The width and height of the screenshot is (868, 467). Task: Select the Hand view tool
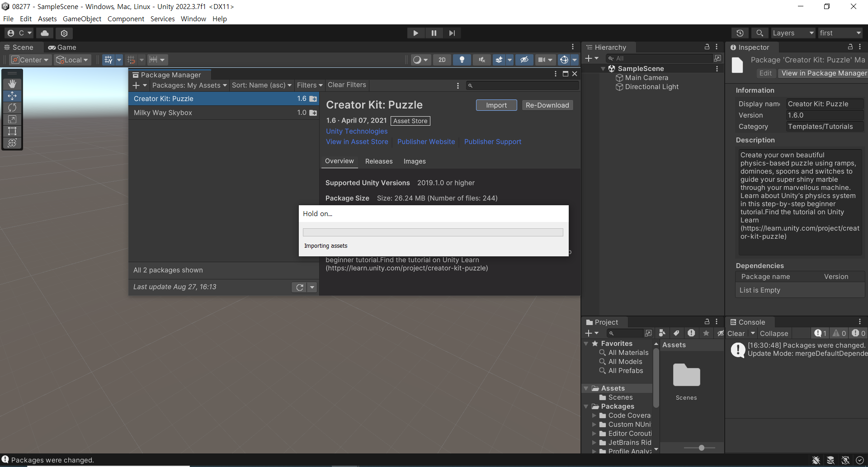(12, 84)
